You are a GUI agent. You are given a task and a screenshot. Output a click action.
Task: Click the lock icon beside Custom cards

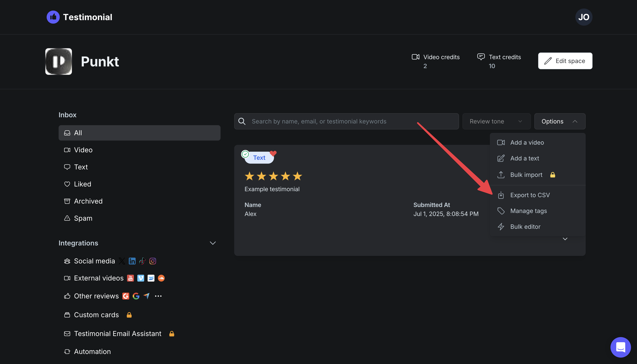[x=129, y=315]
